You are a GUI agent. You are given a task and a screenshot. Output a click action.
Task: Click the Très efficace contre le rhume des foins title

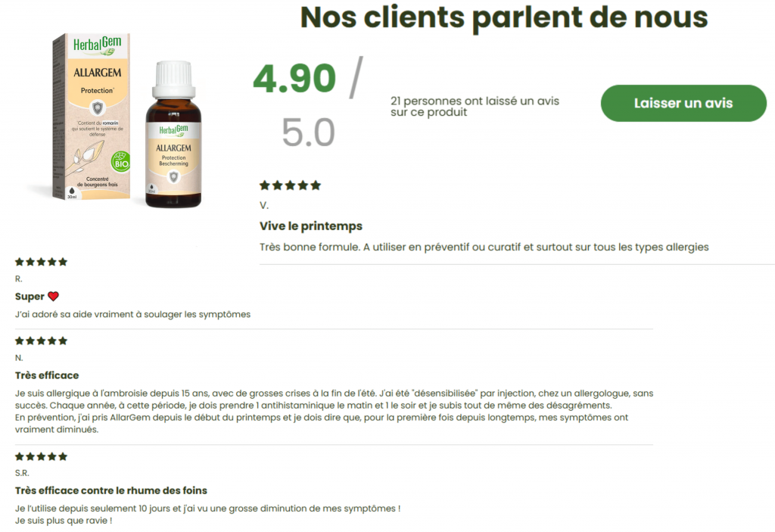pyautogui.click(x=111, y=490)
